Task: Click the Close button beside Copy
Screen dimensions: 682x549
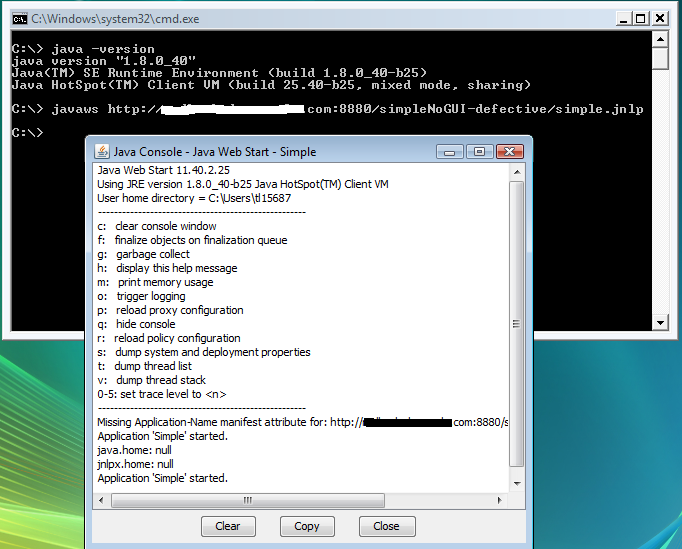Action: click(x=386, y=526)
